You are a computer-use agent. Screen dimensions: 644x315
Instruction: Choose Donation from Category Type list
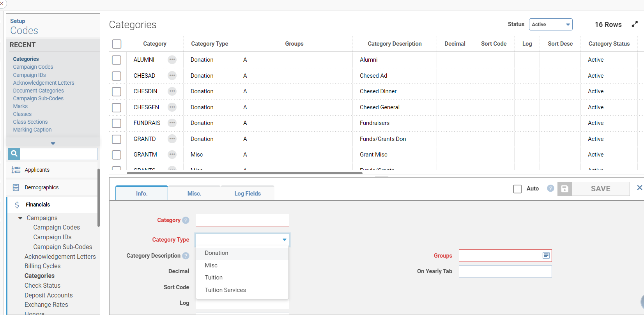[242, 253]
